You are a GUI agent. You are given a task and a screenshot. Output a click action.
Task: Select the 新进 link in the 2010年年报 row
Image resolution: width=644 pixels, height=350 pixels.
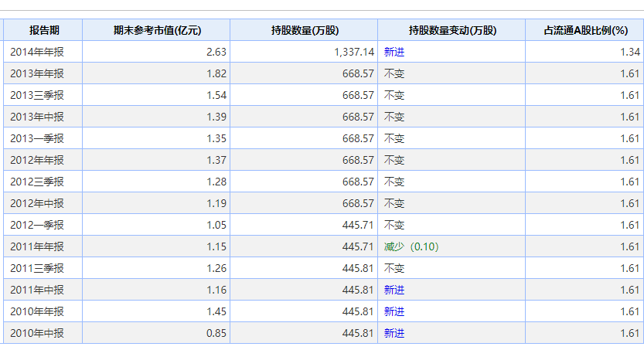coord(394,312)
